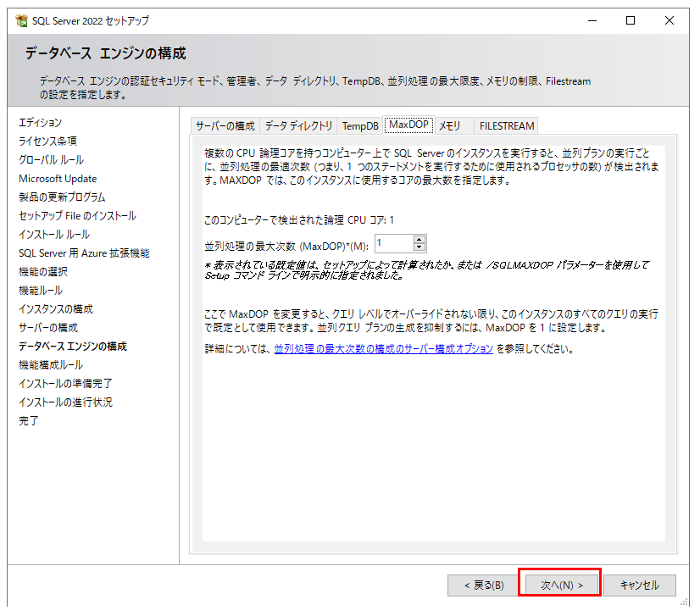This screenshot has height=616, width=700.
Task: Maximize the setup window
Action: [631, 20]
